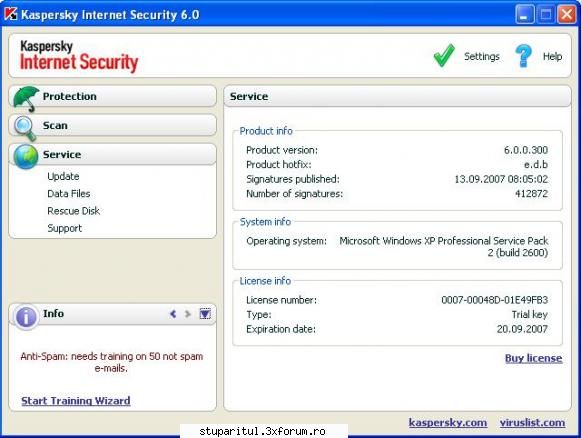Viewport: 581px width, 438px height.
Task: Click the Kaspersky title bar logo icon
Action: click(10, 14)
